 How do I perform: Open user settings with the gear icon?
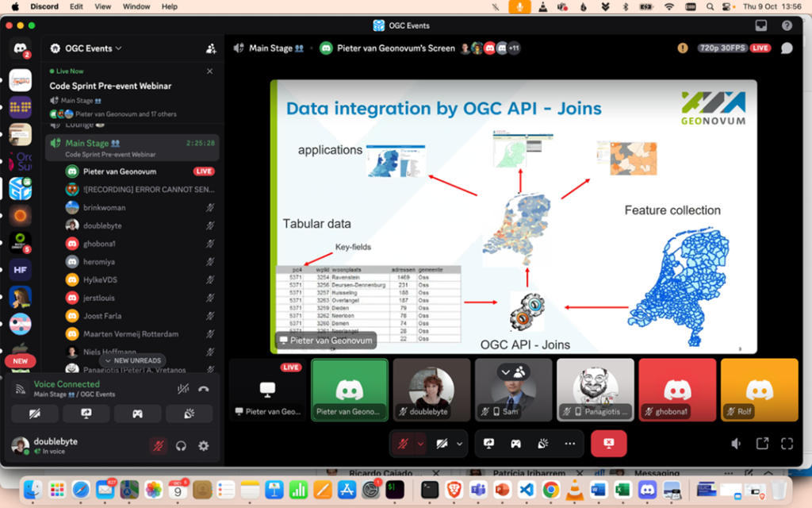pos(204,447)
